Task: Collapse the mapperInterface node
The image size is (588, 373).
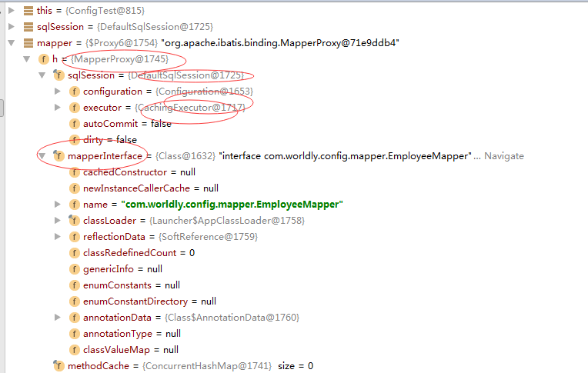Action: (x=42, y=156)
